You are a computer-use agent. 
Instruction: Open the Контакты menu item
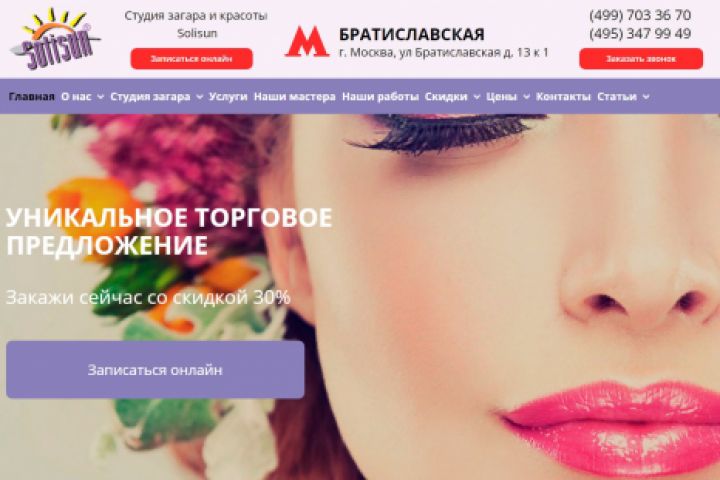[x=563, y=96]
